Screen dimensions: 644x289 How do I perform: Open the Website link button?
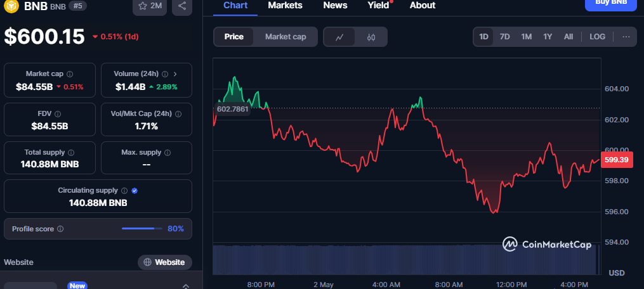(x=165, y=262)
